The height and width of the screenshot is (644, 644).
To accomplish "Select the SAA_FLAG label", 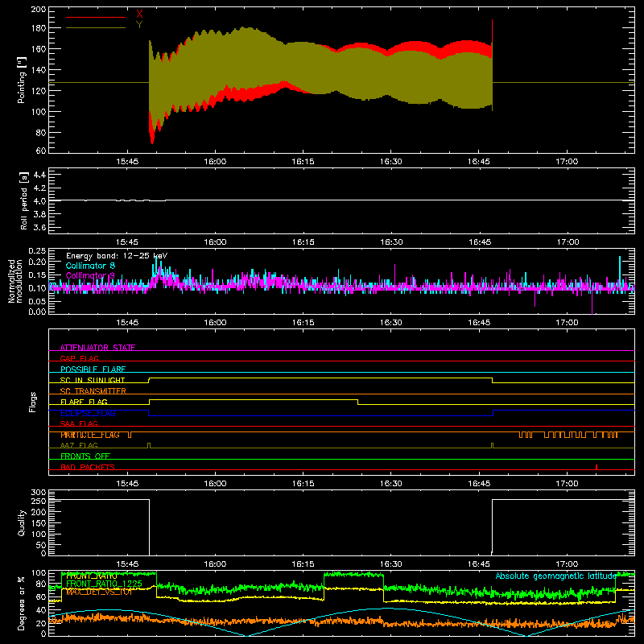I will tap(79, 423).
